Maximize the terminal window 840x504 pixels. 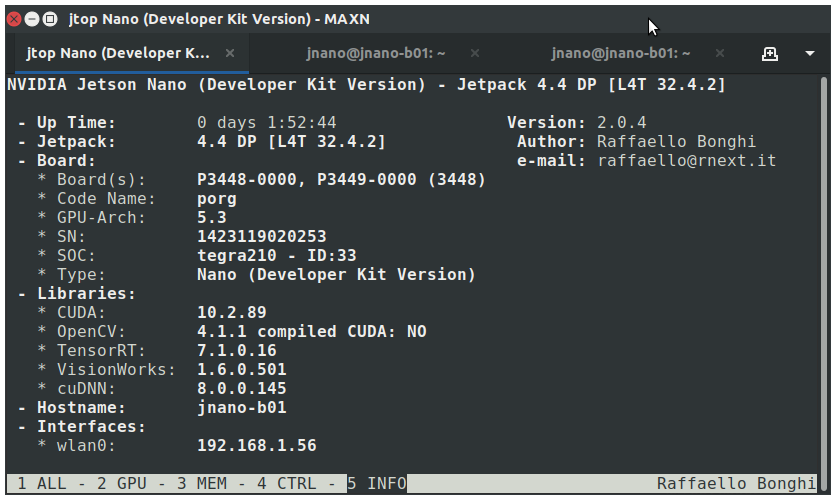[x=50, y=19]
